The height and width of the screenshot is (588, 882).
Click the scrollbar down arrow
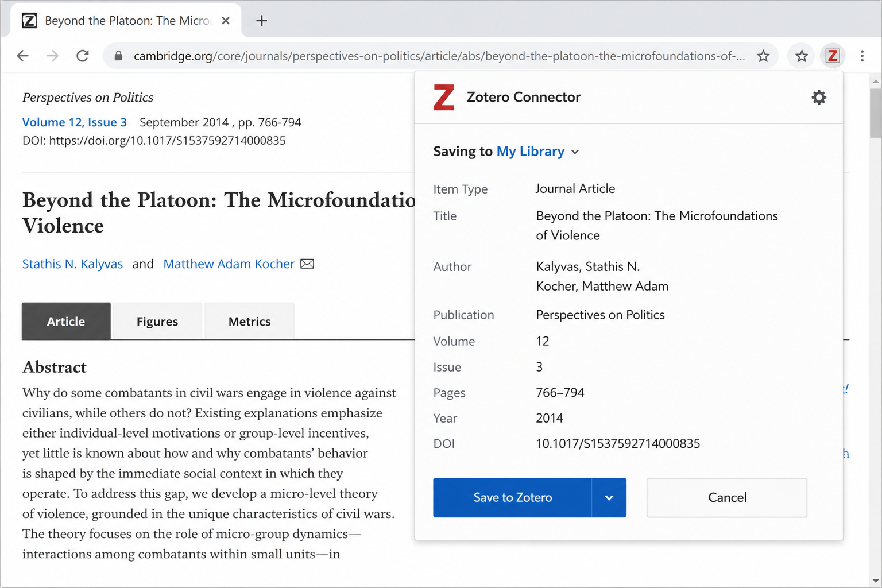coord(875,581)
